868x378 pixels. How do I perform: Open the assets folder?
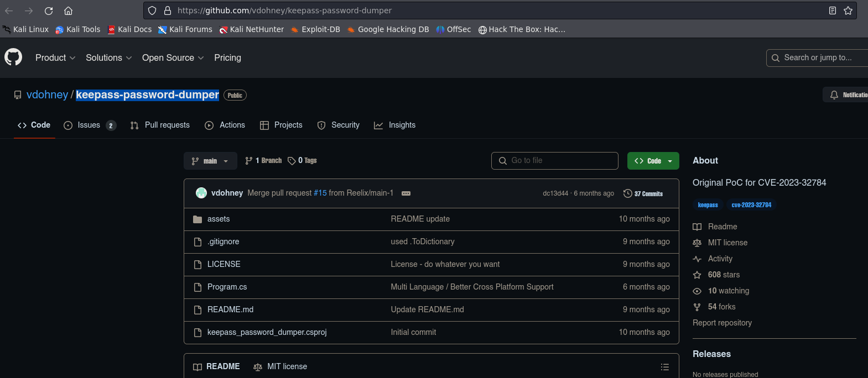(x=218, y=219)
